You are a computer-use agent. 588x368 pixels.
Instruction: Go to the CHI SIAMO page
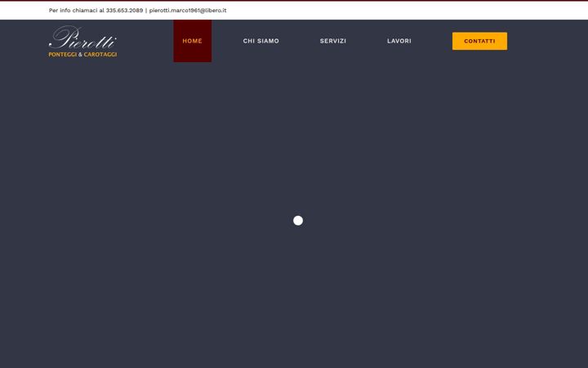pos(261,41)
